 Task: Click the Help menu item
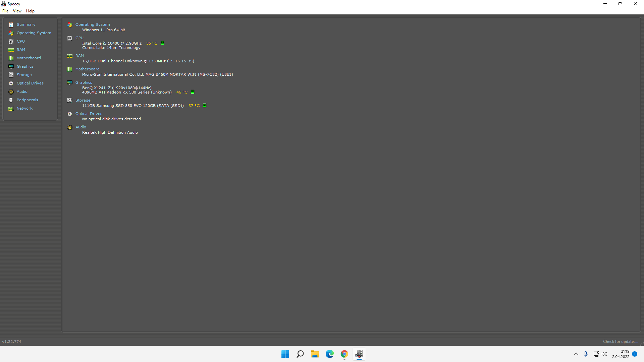tap(30, 11)
